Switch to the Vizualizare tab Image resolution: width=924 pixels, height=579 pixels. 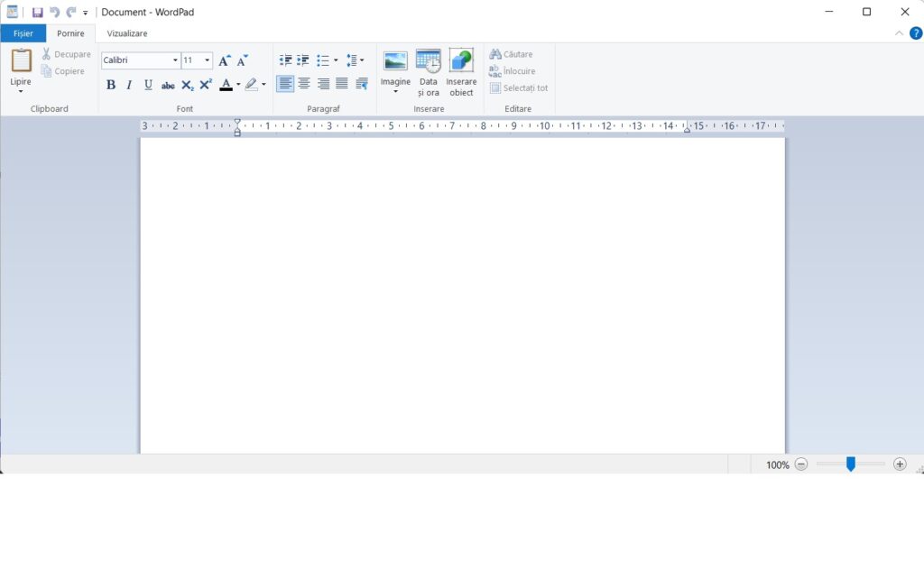pos(127,33)
